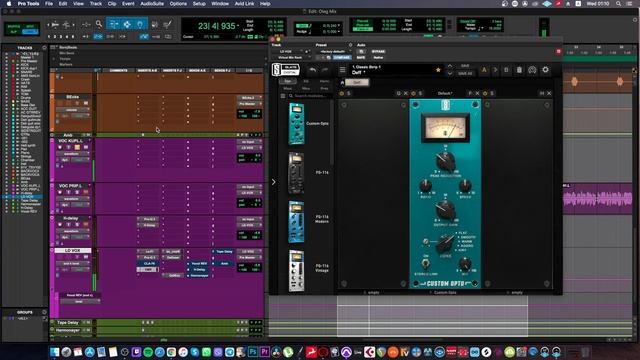Enable Grid edit mode

[30, 31]
